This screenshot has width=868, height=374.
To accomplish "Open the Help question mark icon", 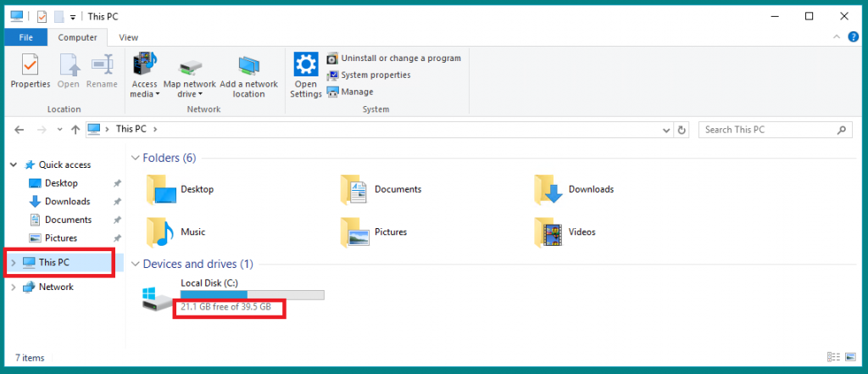I will [854, 37].
